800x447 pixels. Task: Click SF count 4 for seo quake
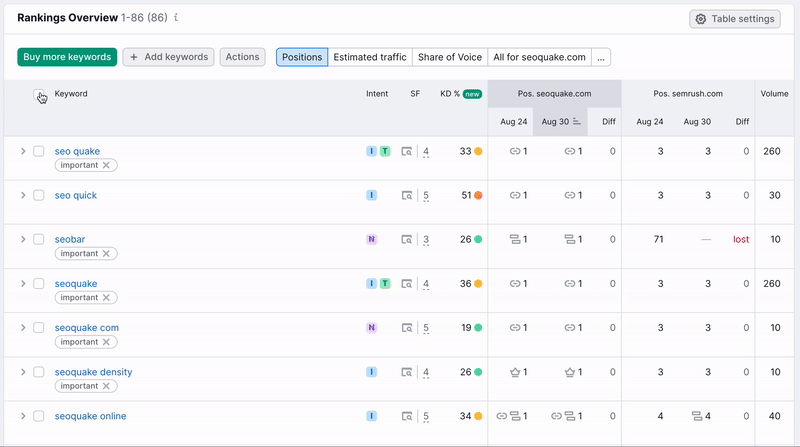click(426, 152)
